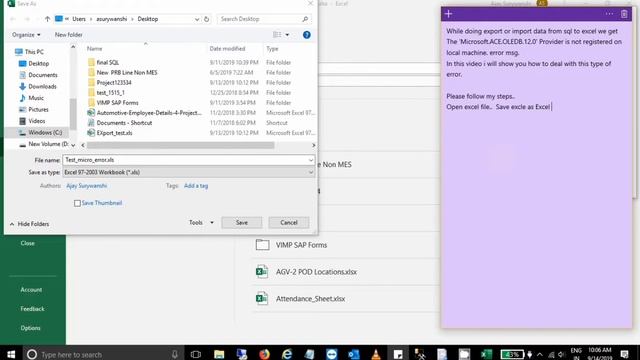640x360 pixels.
Task: Add a new sticky note
Action: (x=449, y=14)
